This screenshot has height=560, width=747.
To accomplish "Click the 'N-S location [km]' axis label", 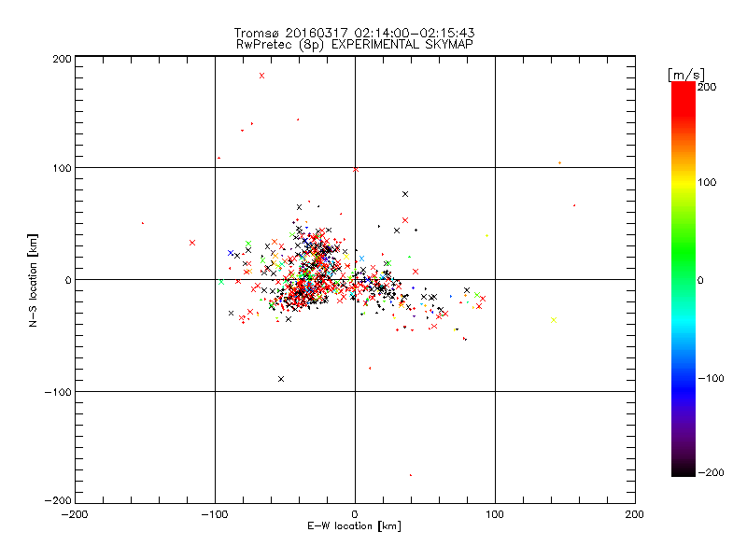I will 33,280.
